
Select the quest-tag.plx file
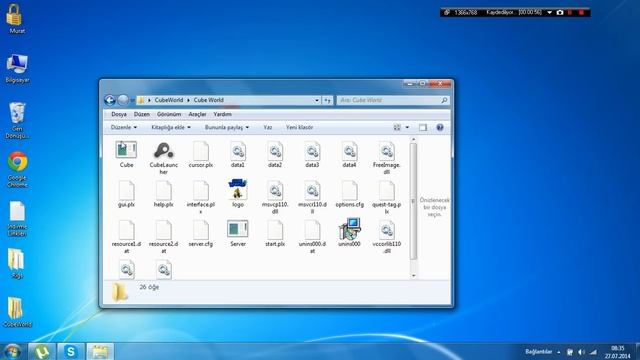387,197
